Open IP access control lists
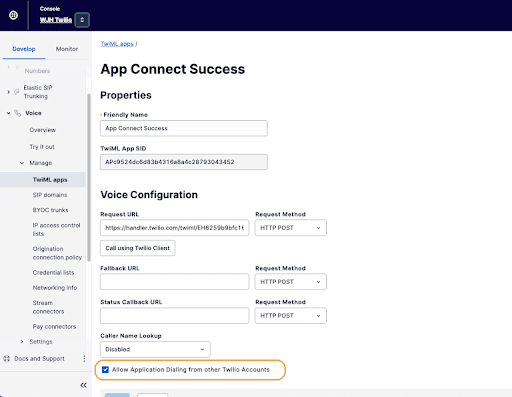This screenshot has height=397, width=512. [x=56, y=229]
